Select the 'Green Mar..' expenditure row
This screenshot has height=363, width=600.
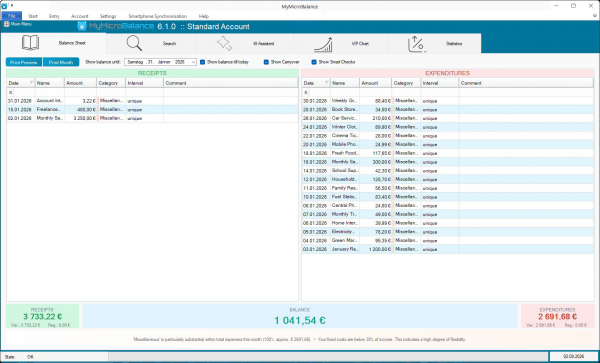(x=448, y=240)
